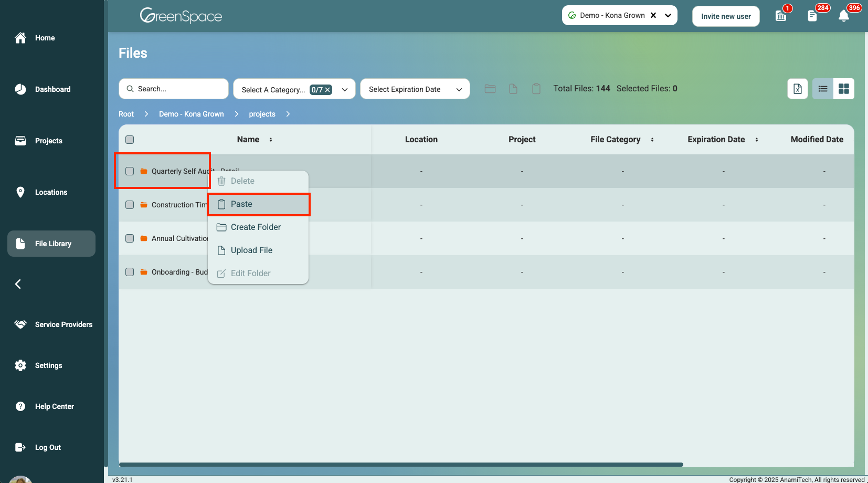Open the File Library icon
This screenshot has width=868, height=483.
20,244
